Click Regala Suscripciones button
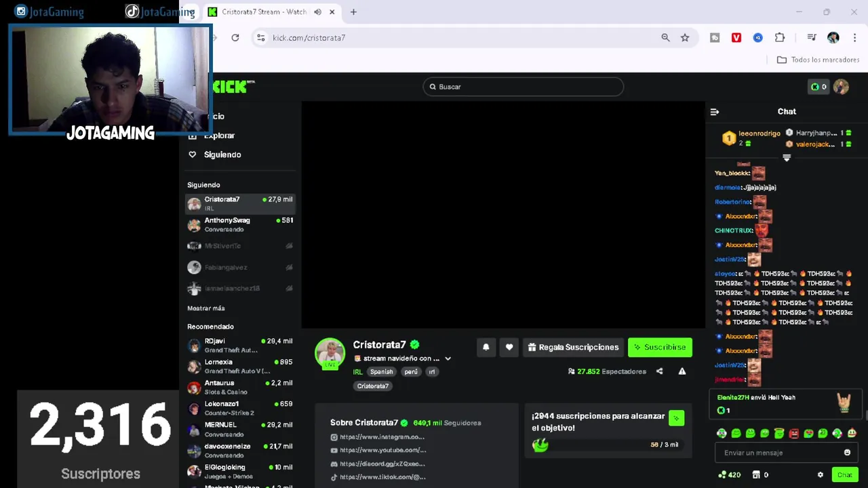The image size is (868, 488). pos(574,347)
